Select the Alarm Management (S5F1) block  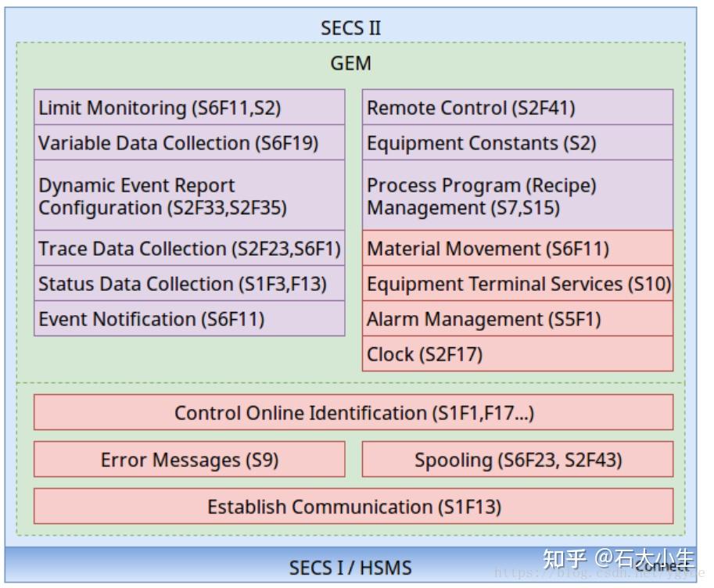point(517,319)
